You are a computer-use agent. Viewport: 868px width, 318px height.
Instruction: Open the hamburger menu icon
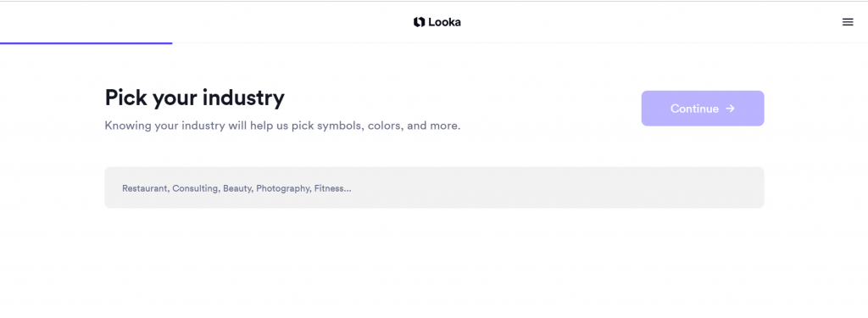pos(848,22)
